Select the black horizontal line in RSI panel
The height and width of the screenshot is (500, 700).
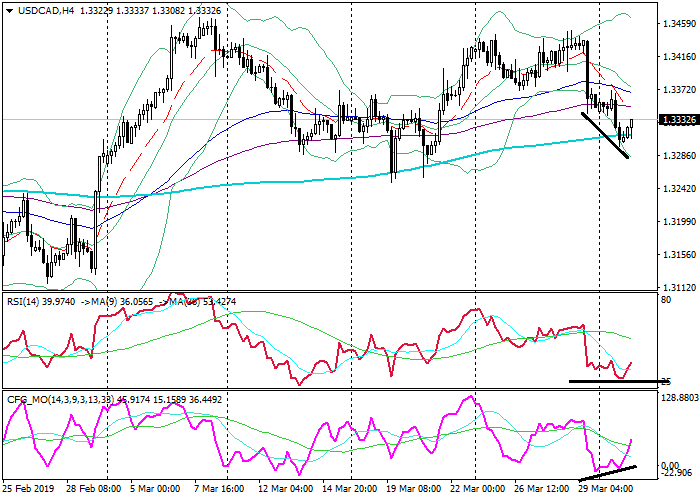point(614,381)
